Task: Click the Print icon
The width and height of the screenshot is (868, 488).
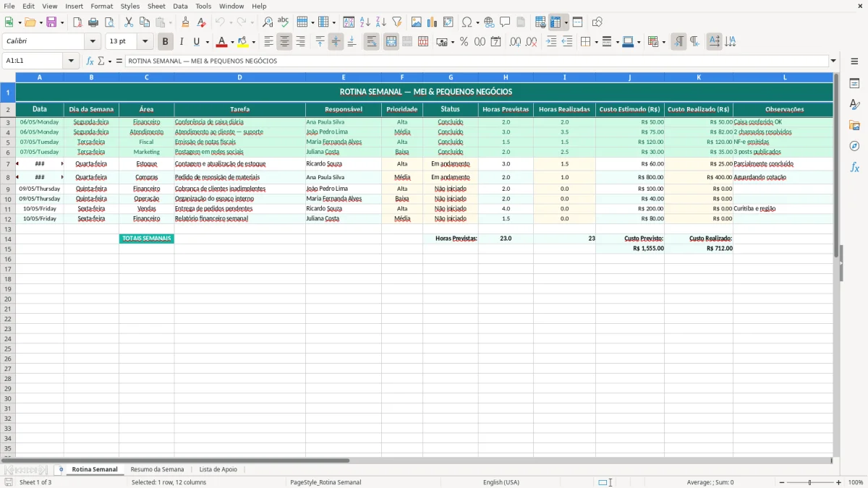Action: point(93,22)
